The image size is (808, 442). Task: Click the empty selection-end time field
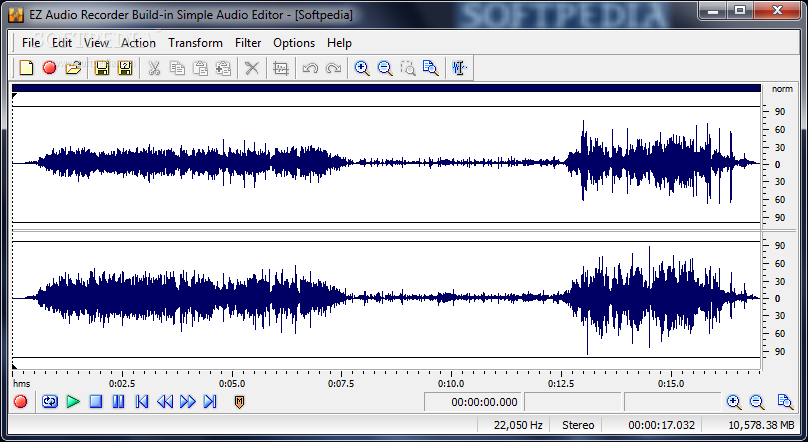(573, 402)
